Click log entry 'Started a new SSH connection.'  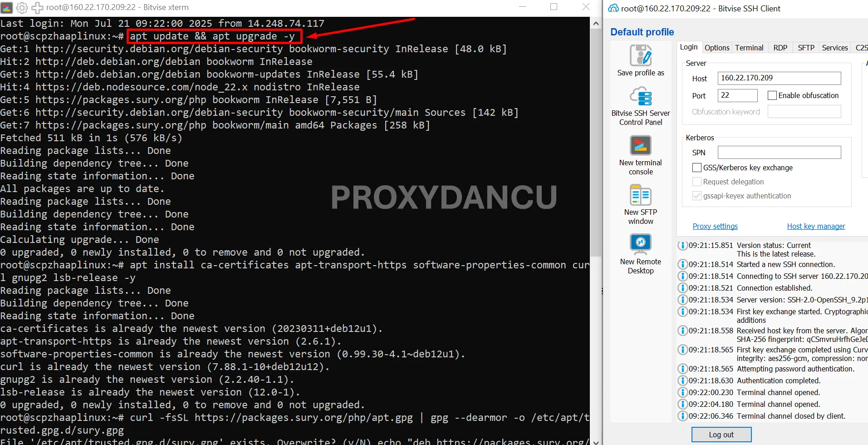coord(785,264)
